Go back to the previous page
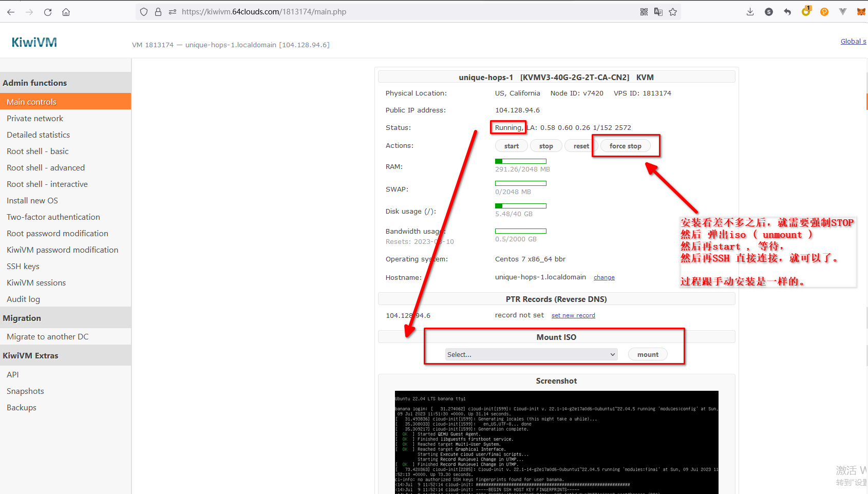Image resolution: width=868 pixels, height=494 pixels. click(x=11, y=12)
